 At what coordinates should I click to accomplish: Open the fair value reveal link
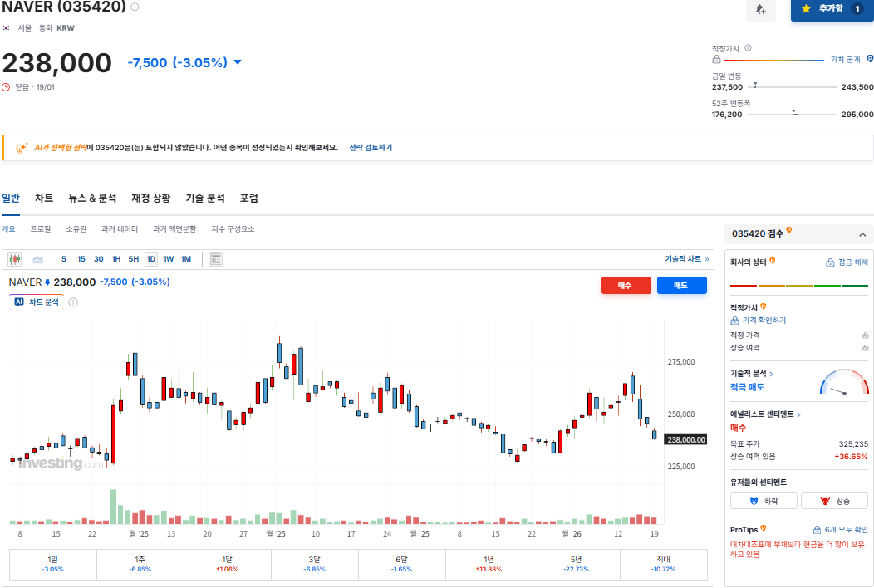(845, 60)
